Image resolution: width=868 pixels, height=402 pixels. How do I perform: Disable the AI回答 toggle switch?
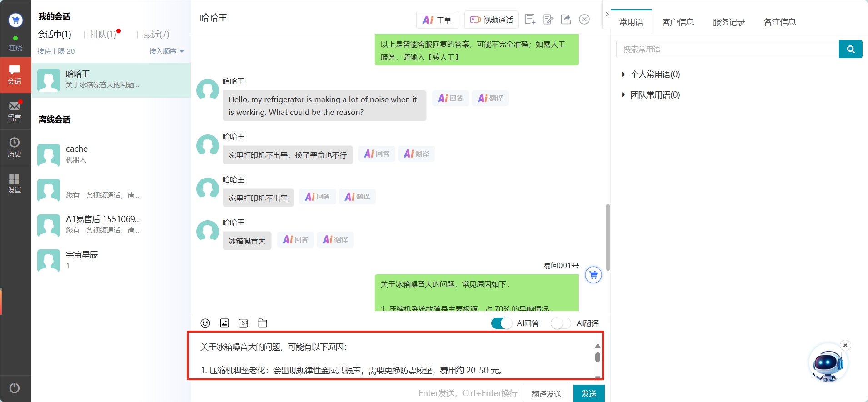[x=501, y=323]
